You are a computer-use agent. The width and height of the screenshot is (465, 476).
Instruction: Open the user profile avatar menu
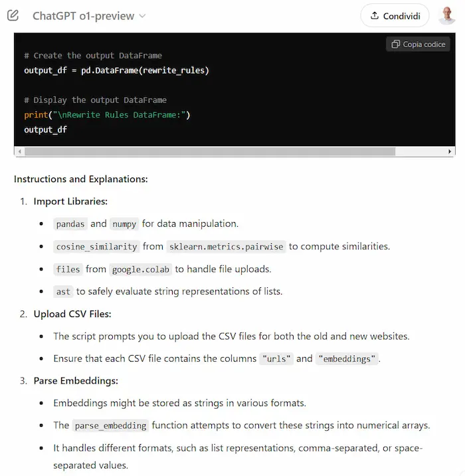pyautogui.click(x=447, y=15)
